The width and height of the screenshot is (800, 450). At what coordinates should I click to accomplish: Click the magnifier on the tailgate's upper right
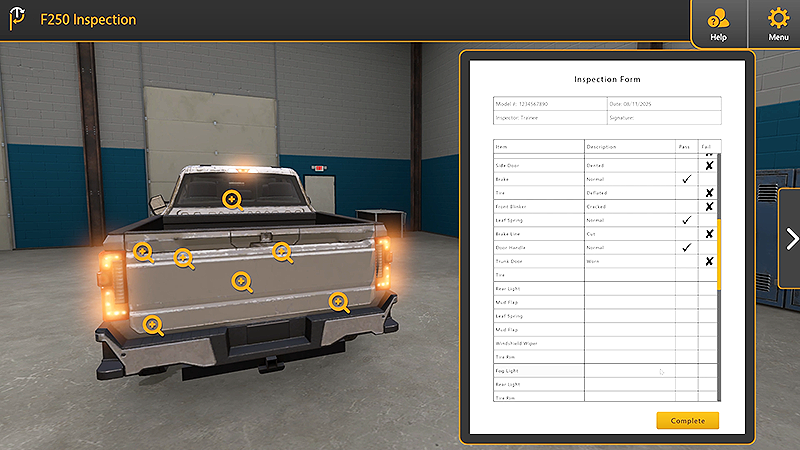(x=283, y=252)
